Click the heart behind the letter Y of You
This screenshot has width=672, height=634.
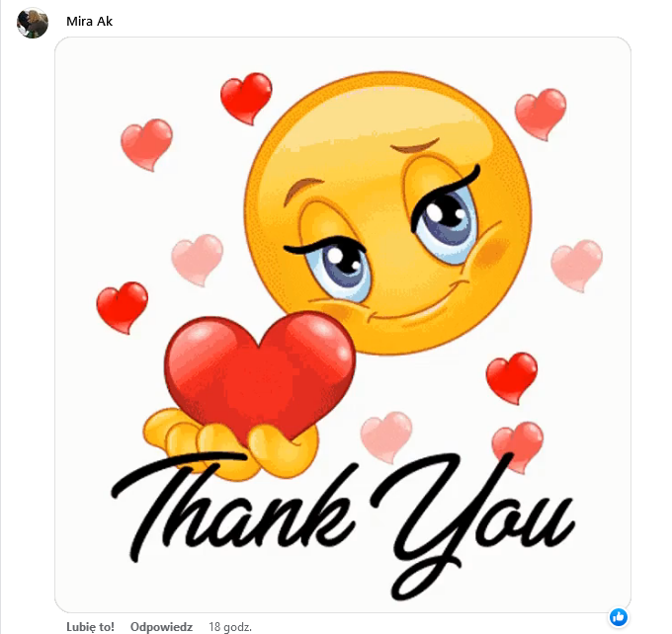518,447
